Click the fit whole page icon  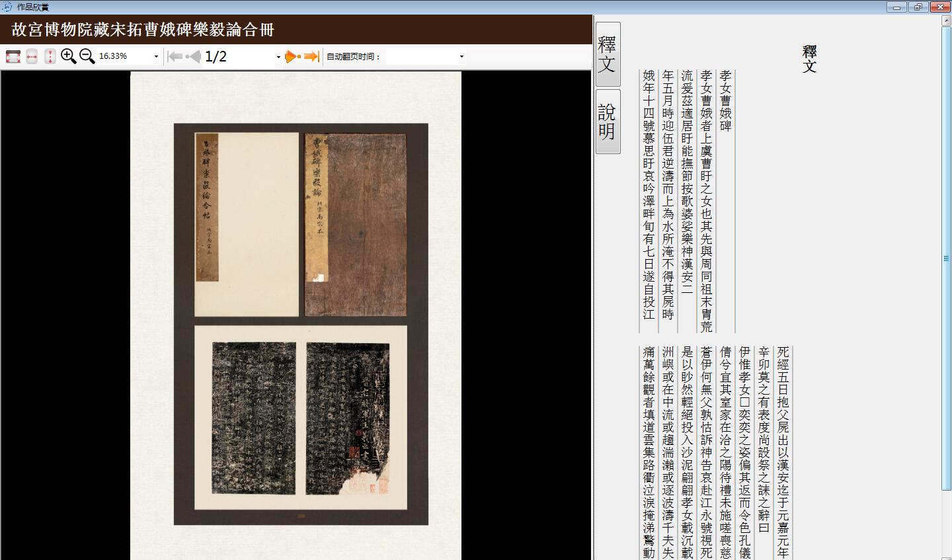[13, 57]
